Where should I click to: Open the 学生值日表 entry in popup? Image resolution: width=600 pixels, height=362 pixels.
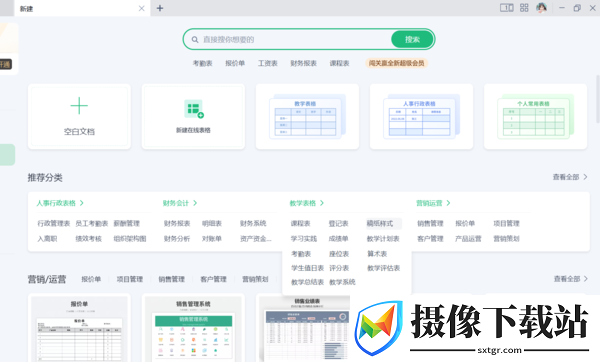coord(307,268)
